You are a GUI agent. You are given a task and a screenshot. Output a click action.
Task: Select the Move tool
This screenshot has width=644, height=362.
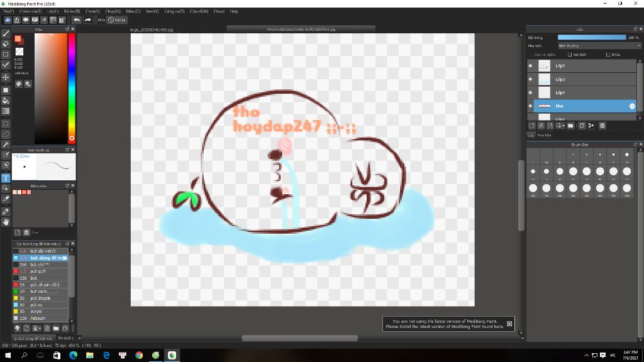pyautogui.click(x=6, y=77)
